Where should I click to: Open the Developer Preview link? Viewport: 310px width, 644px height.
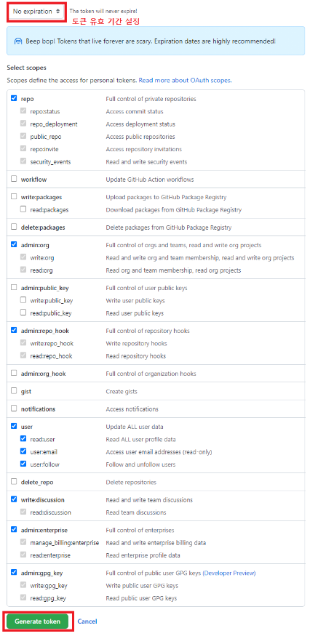pos(229,573)
